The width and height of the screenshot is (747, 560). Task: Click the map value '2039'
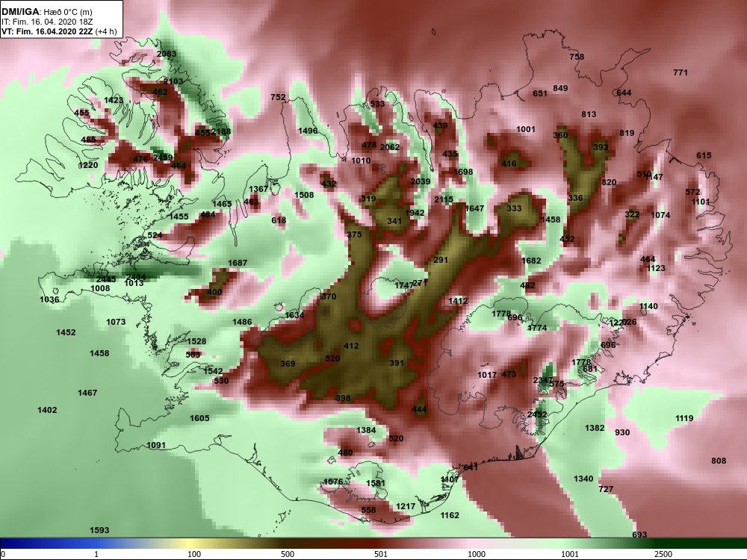pos(421,181)
